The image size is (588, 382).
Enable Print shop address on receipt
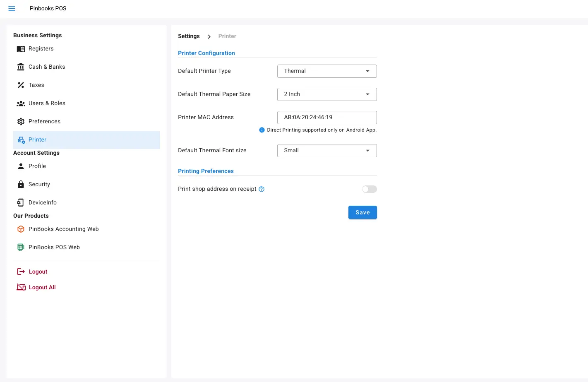click(x=369, y=189)
